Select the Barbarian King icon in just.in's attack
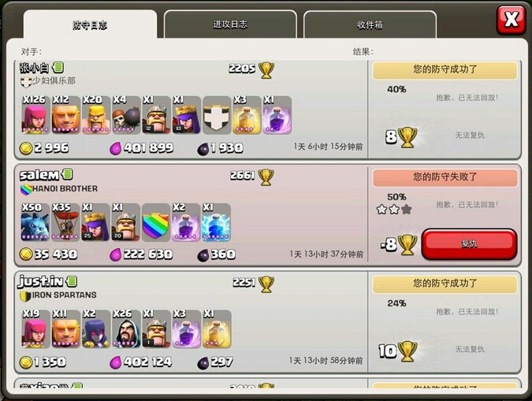 click(x=156, y=329)
